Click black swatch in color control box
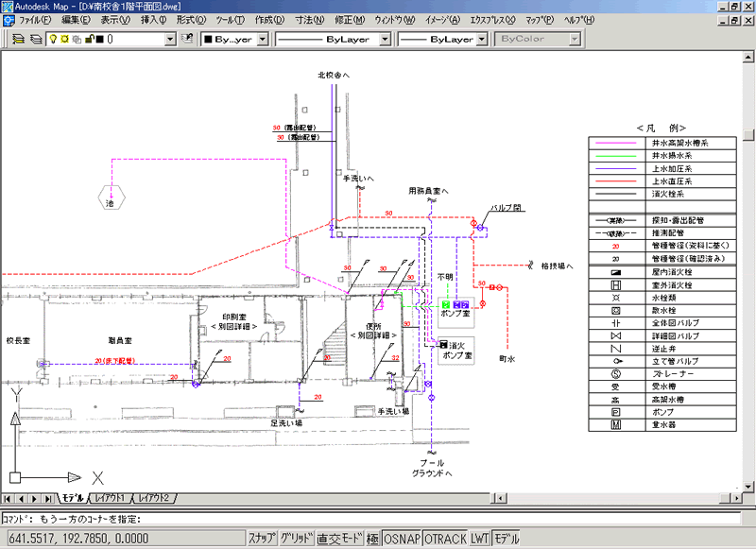The width and height of the screenshot is (756, 549). pos(208,40)
